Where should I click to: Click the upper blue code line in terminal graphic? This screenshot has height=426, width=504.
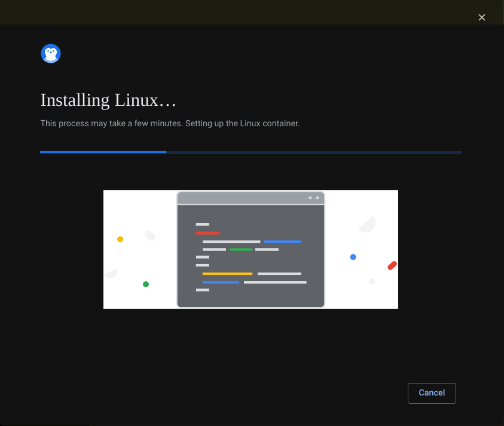[x=282, y=242]
